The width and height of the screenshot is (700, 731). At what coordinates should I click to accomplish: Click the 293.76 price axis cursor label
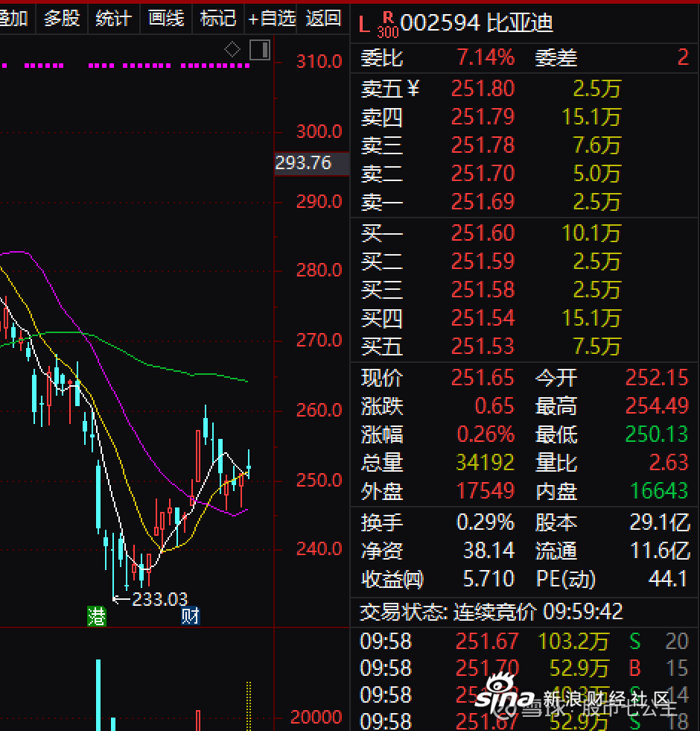312,163
